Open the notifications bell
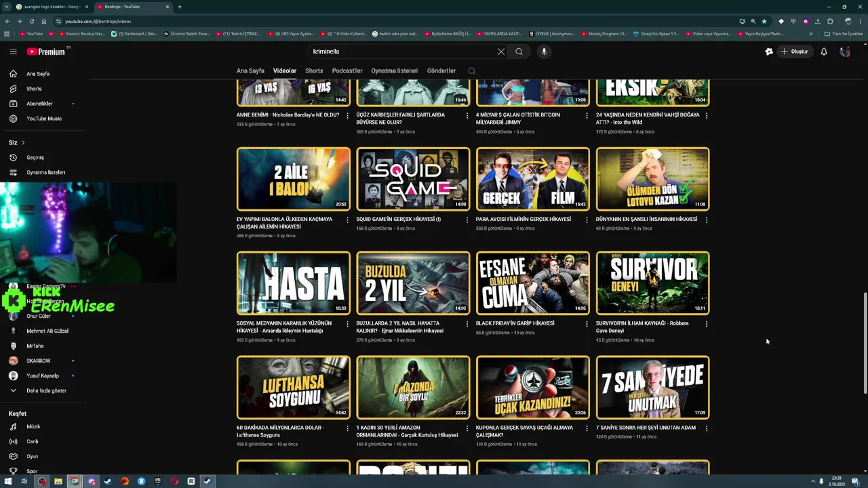 tap(824, 52)
